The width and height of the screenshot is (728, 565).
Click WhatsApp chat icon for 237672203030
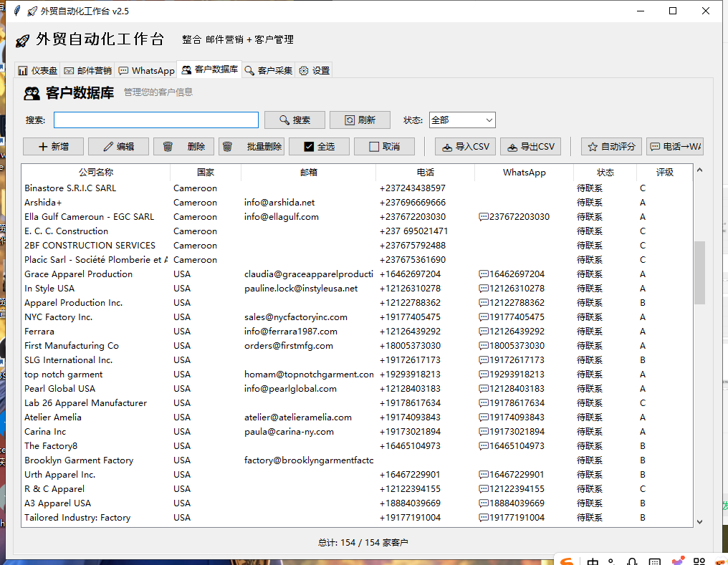click(484, 217)
